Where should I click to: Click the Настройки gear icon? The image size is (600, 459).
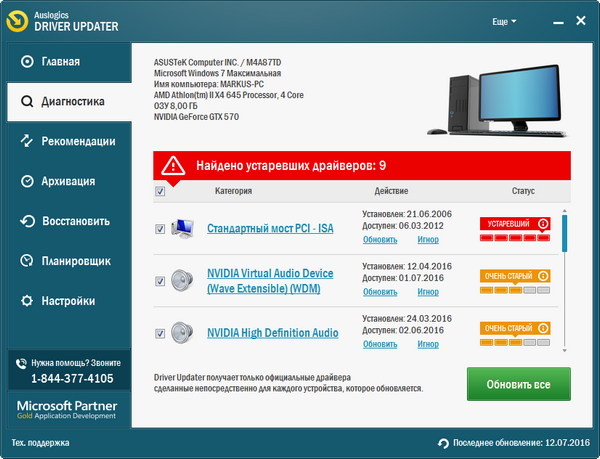pos(27,301)
